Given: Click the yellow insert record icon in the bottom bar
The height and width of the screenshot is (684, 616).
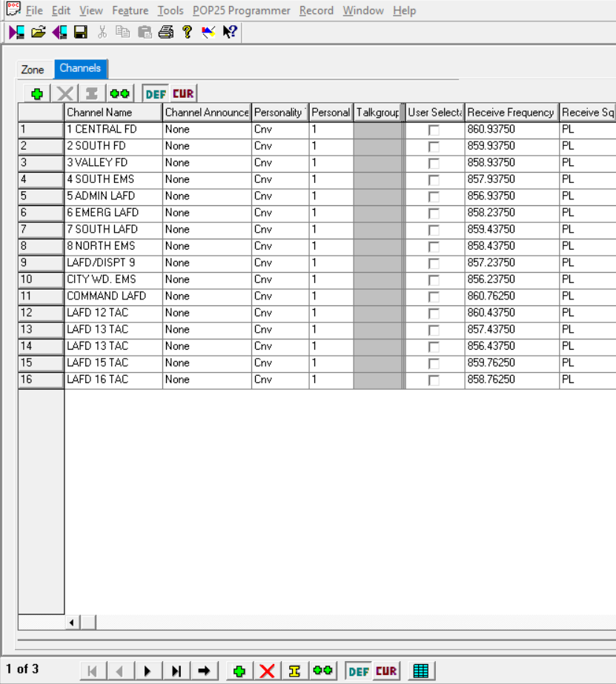Looking at the screenshot, I should pyautogui.click(x=294, y=671).
